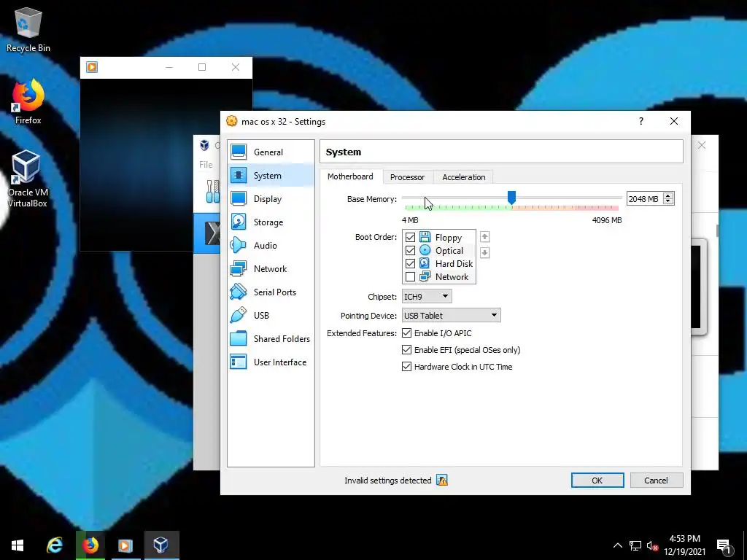This screenshot has width=747, height=560.
Task: Open the notification center
Action: (724, 546)
